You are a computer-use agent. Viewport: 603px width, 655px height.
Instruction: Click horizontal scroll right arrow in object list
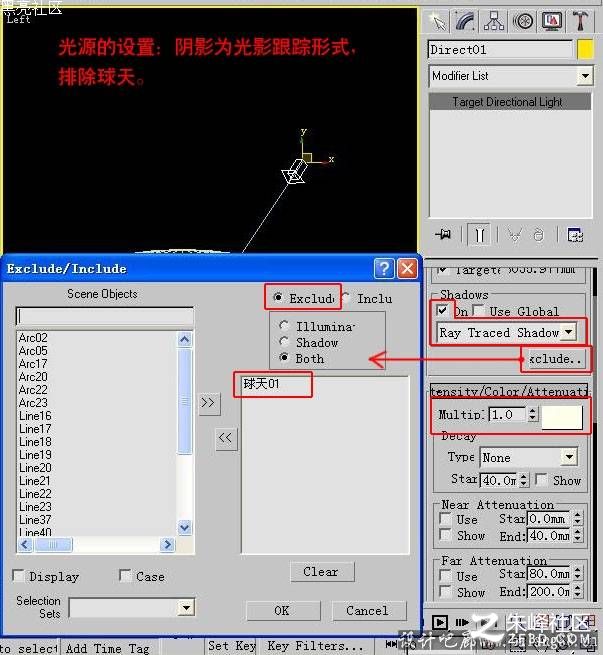(x=168, y=544)
